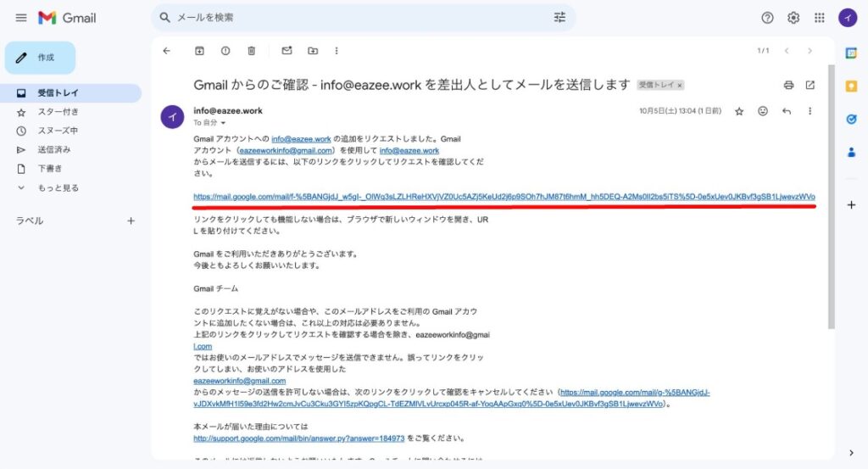Viewport: 868px width, 469px height.
Task: Remove 受信トレイ label from the subject
Action: coord(680,86)
